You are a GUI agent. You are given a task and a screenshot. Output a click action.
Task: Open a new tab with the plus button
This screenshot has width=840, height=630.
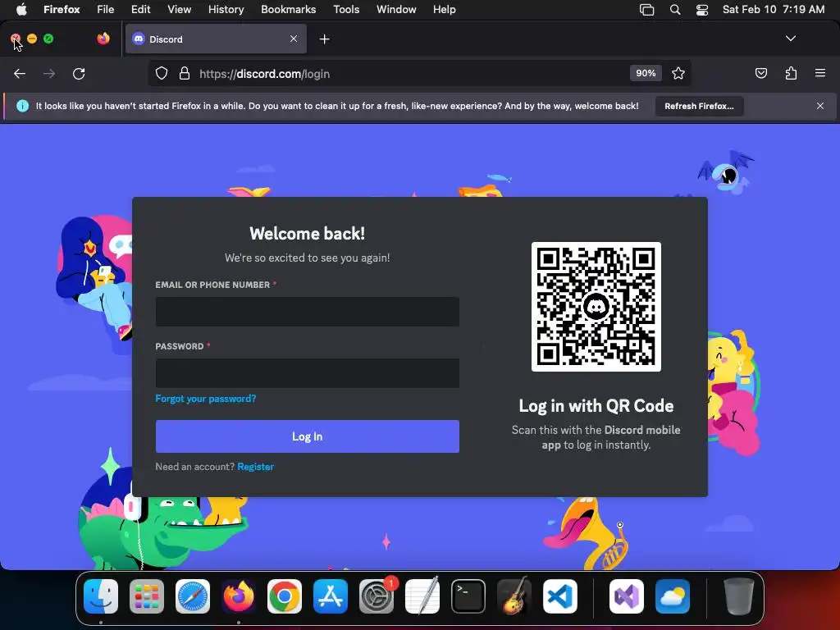point(324,39)
